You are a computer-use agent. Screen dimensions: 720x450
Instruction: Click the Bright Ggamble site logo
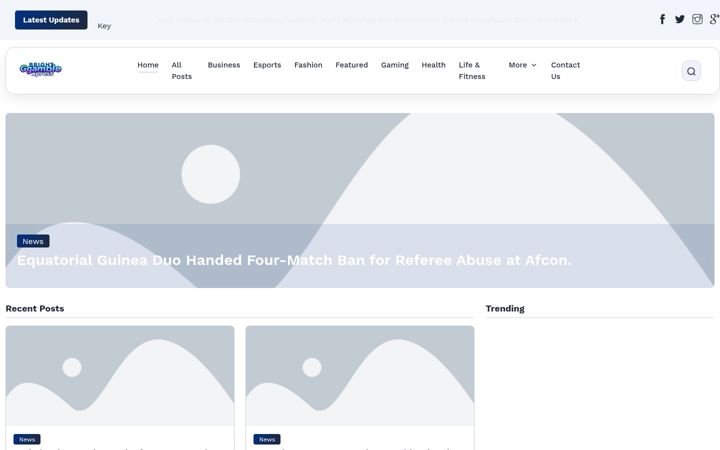[x=40, y=69]
